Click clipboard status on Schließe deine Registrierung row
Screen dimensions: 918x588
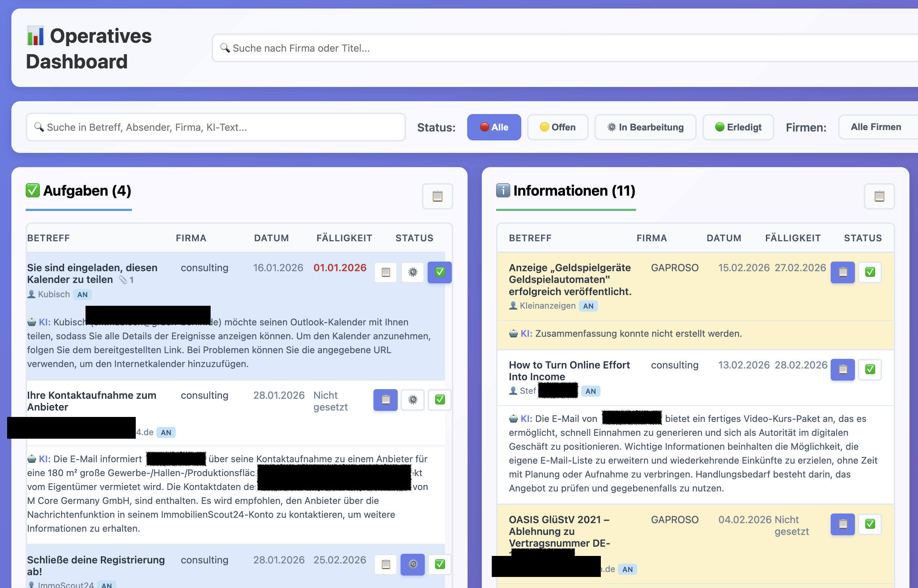tap(386, 564)
